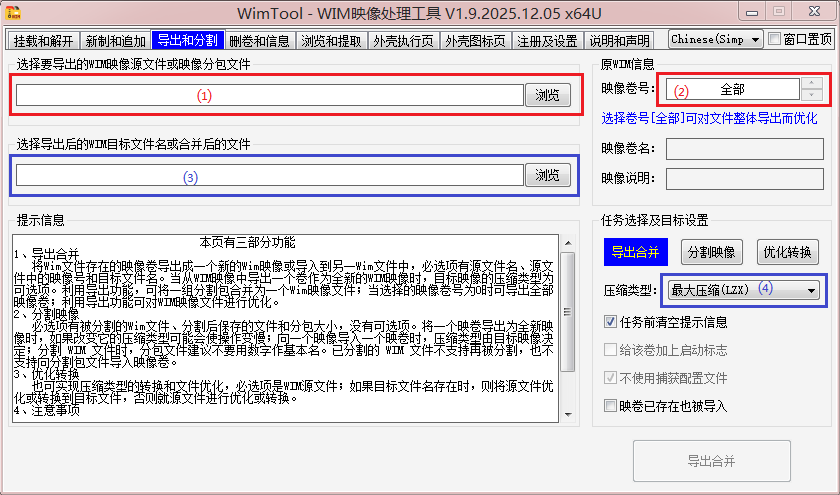
Task: Go to the 删卷和信息 tab
Action: pos(259,41)
